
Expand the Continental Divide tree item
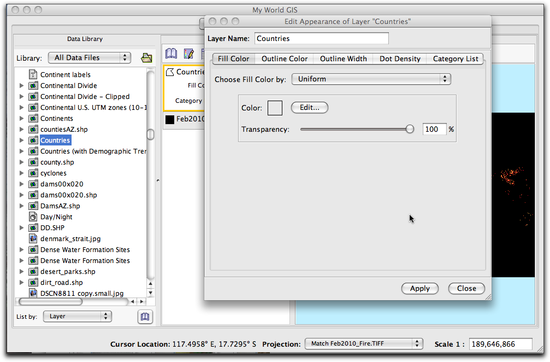point(21,86)
